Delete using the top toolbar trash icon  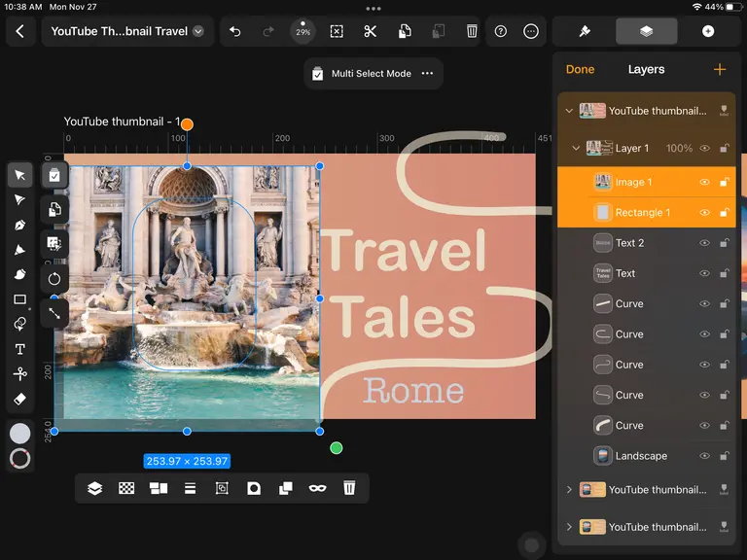click(x=472, y=31)
